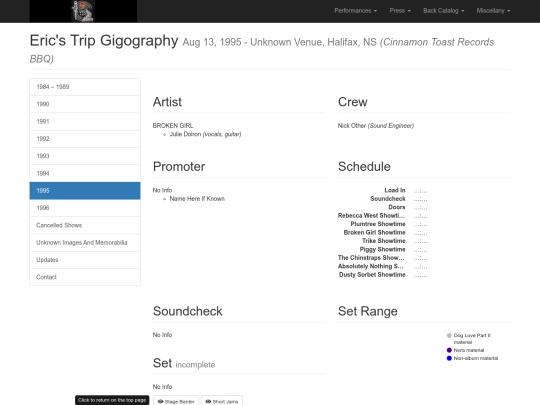This screenshot has height=405, width=540.
Task: Open the Performances dropdown menu
Action: click(355, 11)
